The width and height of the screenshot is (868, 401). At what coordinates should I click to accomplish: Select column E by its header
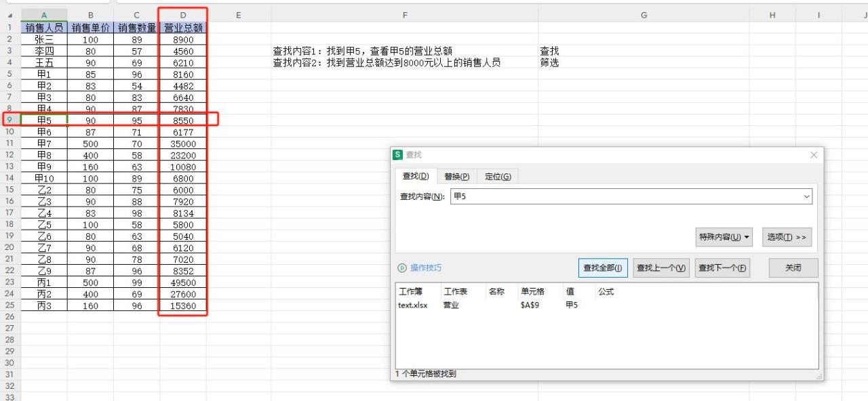tap(239, 15)
